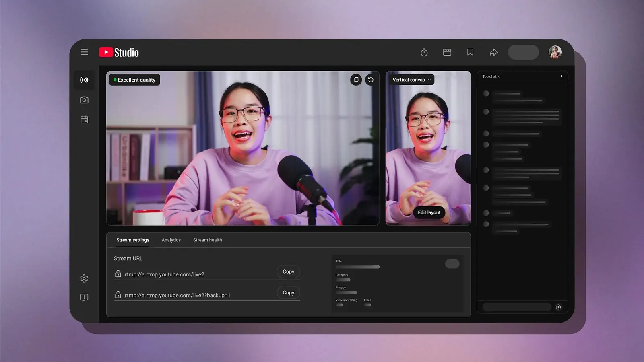Image resolution: width=644 pixels, height=362 pixels.
Task: Select the Stream settings tab
Action: pos(133,240)
